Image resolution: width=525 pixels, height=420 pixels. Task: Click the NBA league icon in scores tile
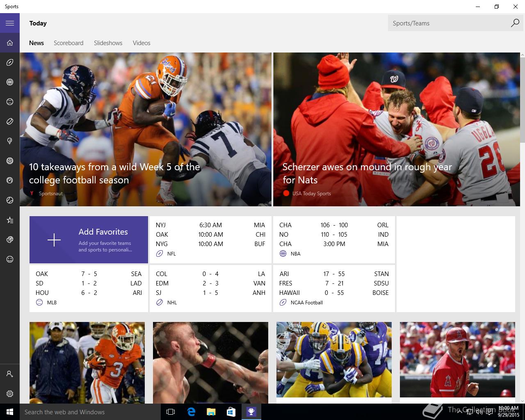tap(283, 254)
